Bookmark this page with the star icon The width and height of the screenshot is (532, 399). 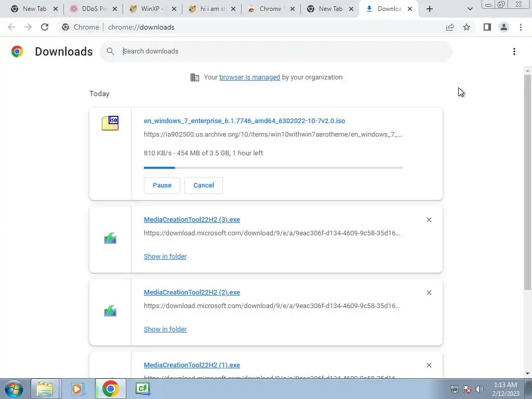tap(467, 27)
